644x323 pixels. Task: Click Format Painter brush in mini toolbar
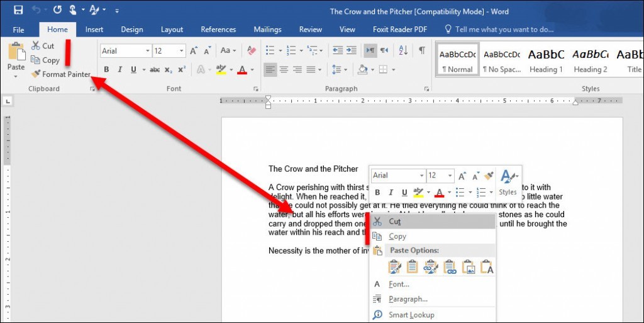488,176
